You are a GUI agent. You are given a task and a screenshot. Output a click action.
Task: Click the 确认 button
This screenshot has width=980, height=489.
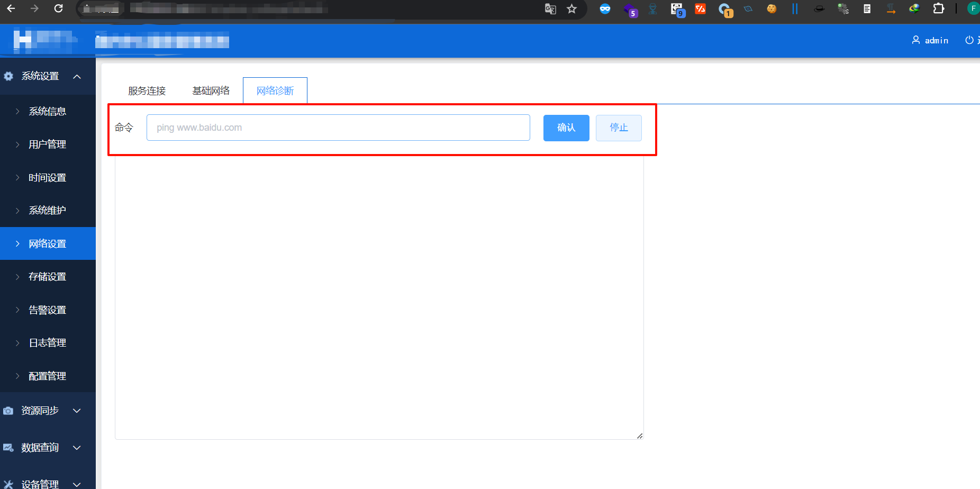566,128
